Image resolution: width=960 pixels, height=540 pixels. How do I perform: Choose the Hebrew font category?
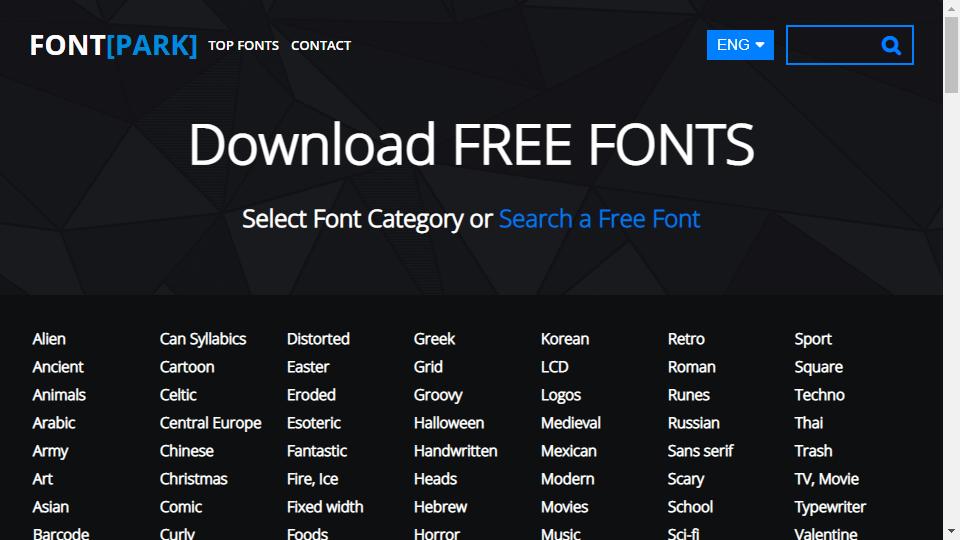pyautogui.click(x=440, y=508)
